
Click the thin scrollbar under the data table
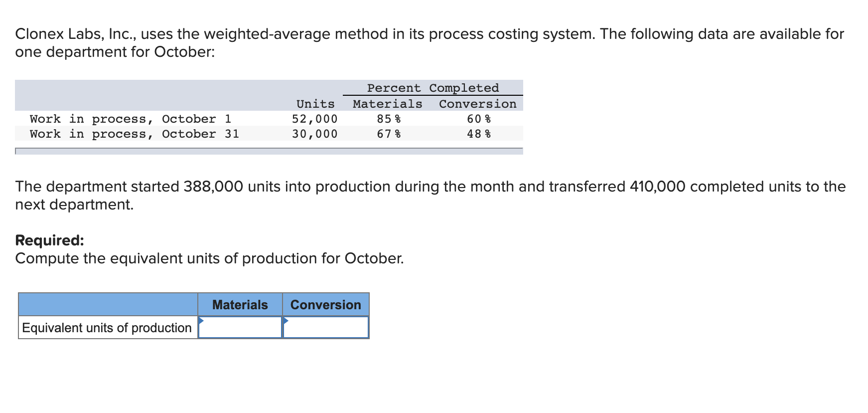point(269,150)
